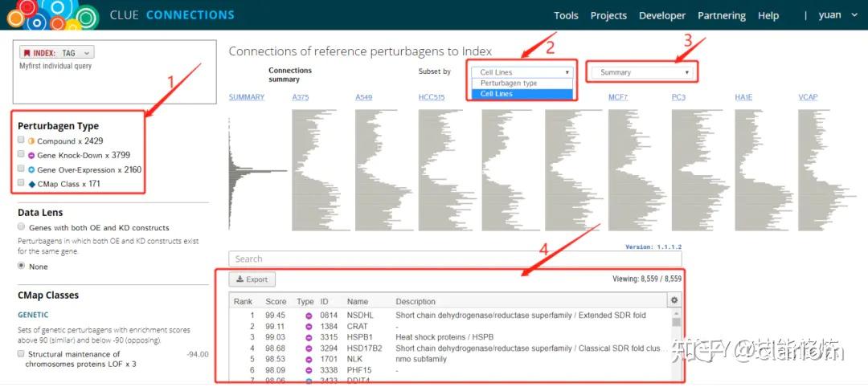
Task: Open the Summary dropdown
Action: pos(642,72)
